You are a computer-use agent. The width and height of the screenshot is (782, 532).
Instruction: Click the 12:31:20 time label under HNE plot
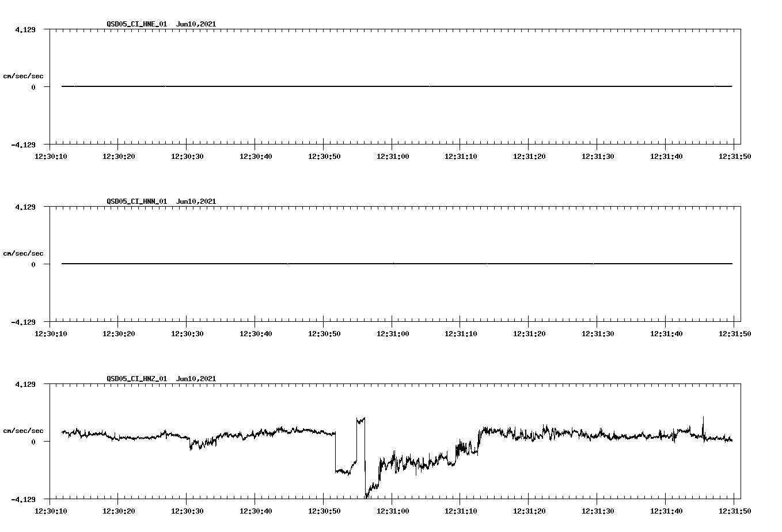click(529, 156)
